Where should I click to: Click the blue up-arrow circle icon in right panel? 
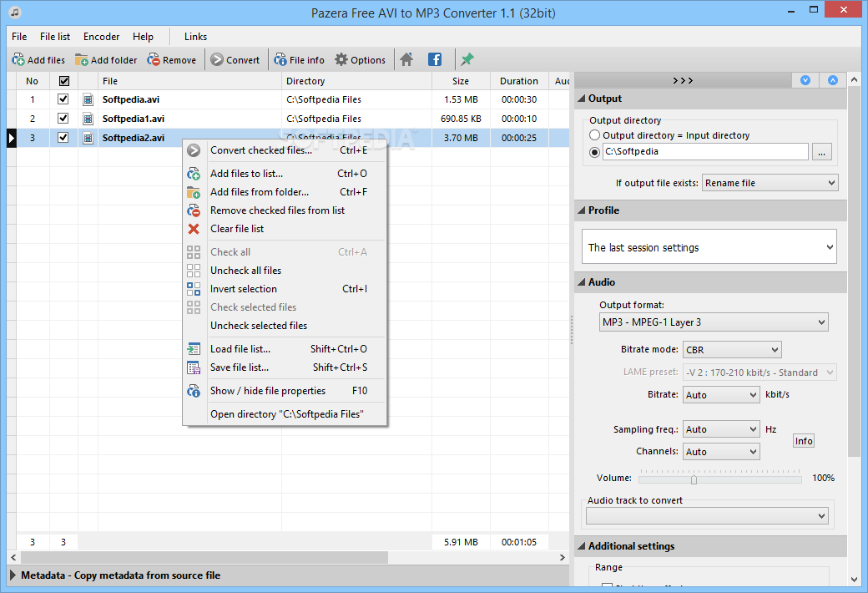(x=833, y=80)
